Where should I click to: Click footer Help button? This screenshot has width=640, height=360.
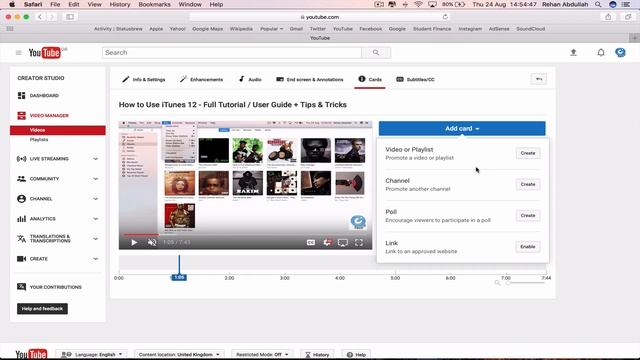point(356,354)
